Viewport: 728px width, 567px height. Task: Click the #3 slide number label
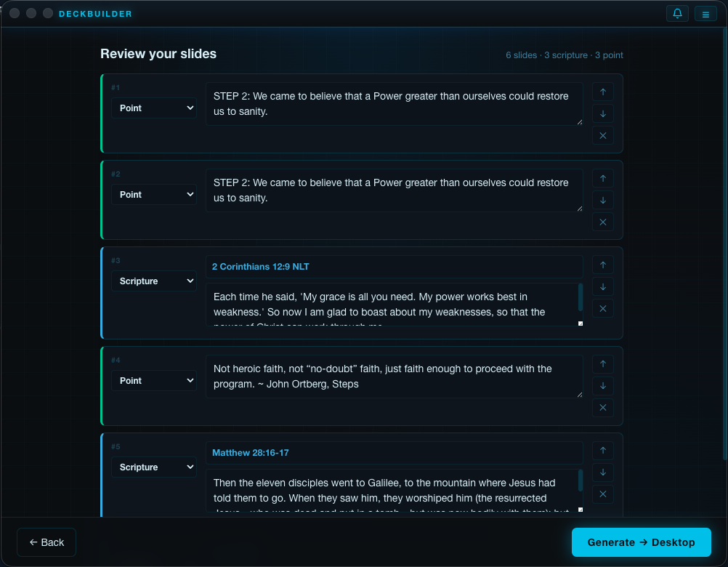[x=116, y=260]
